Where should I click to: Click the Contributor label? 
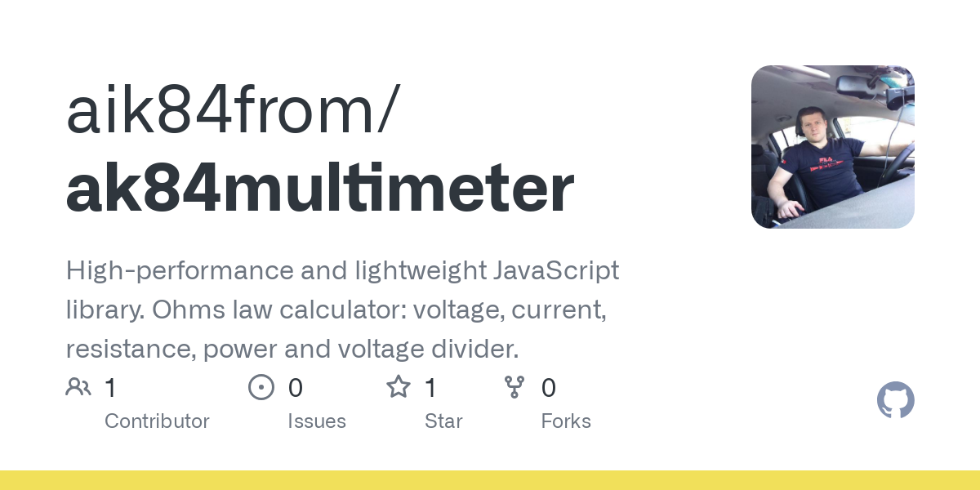point(157,421)
